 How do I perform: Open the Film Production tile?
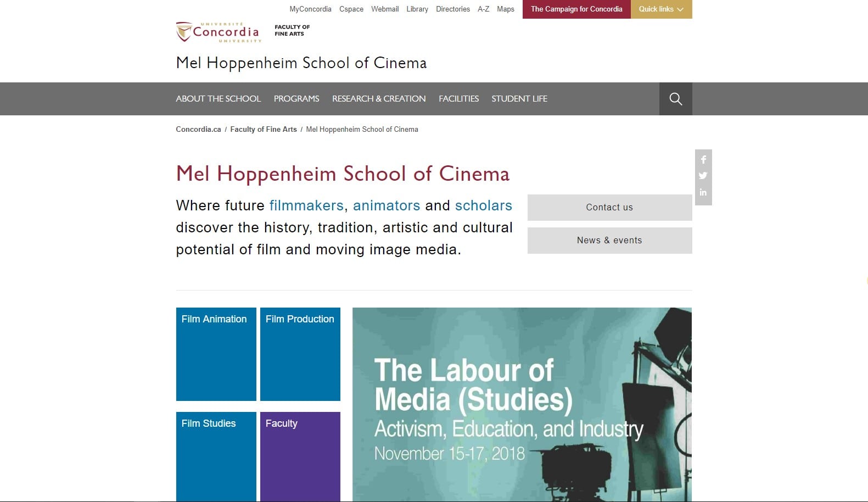(x=300, y=354)
